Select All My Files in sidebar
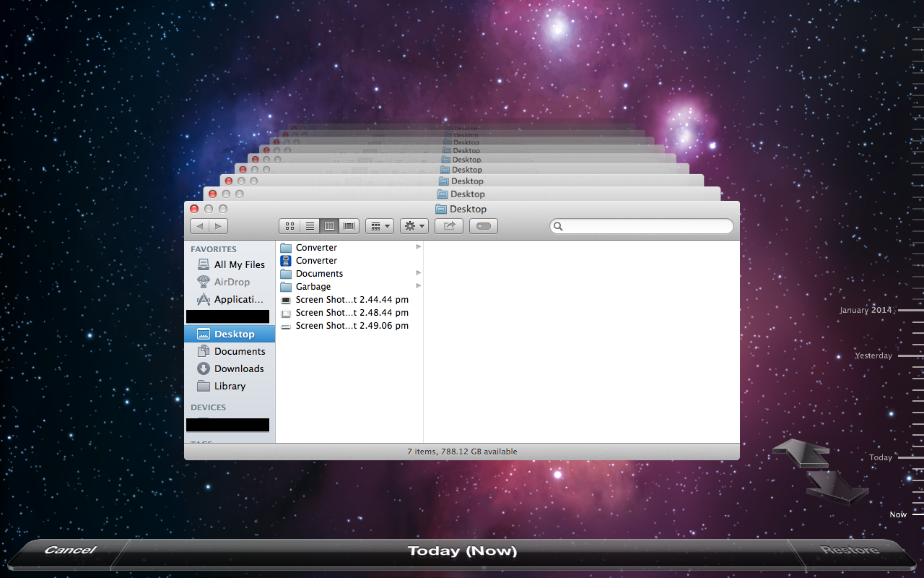924x578 pixels. 230,264
